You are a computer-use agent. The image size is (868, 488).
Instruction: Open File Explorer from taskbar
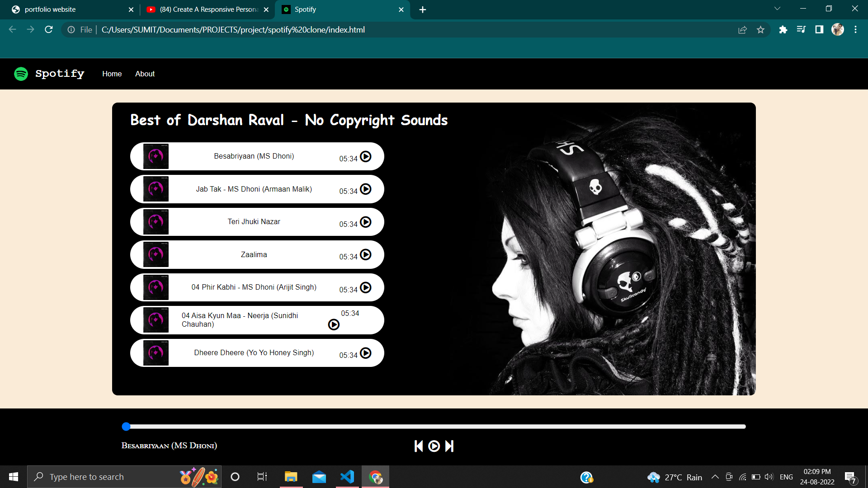[x=291, y=477]
